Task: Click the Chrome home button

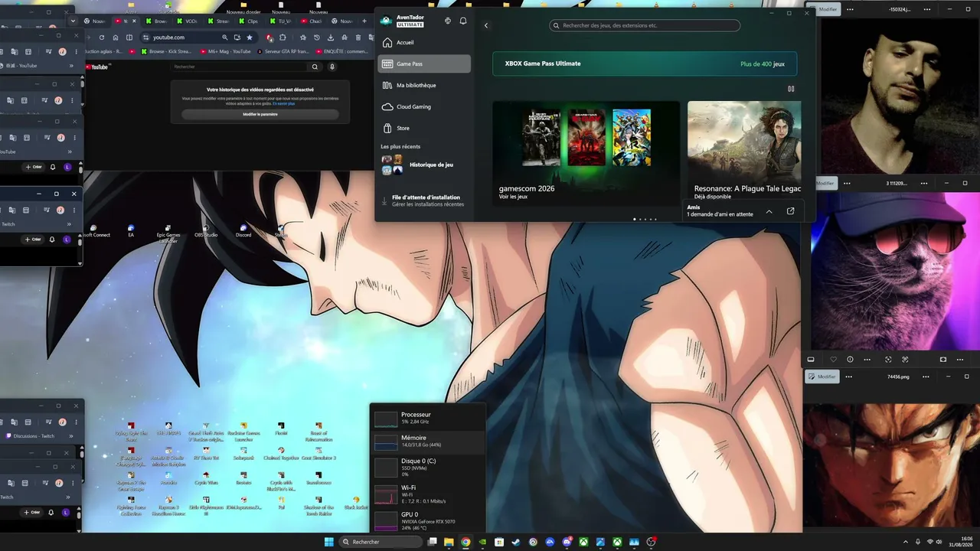Action: [116, 37]
